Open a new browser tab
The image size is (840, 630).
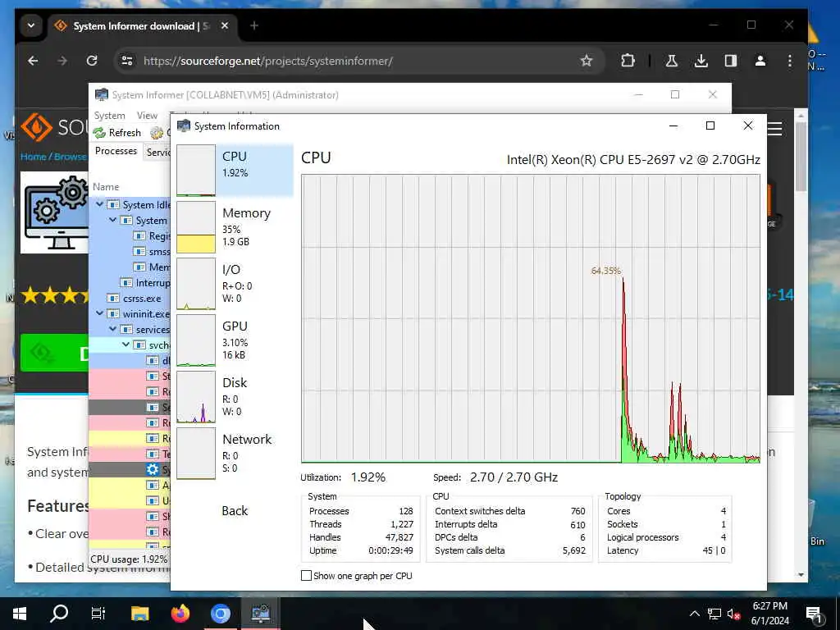(x=254, y=25)
